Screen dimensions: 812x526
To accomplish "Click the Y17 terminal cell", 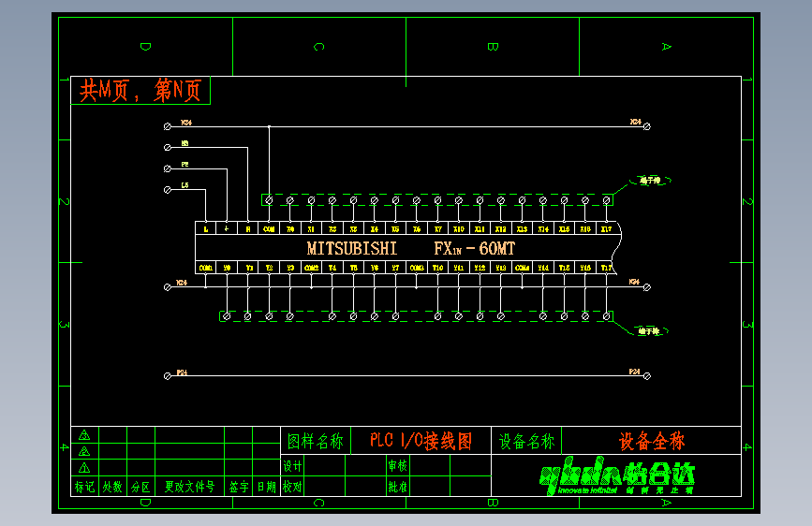I will pos(606,267).
